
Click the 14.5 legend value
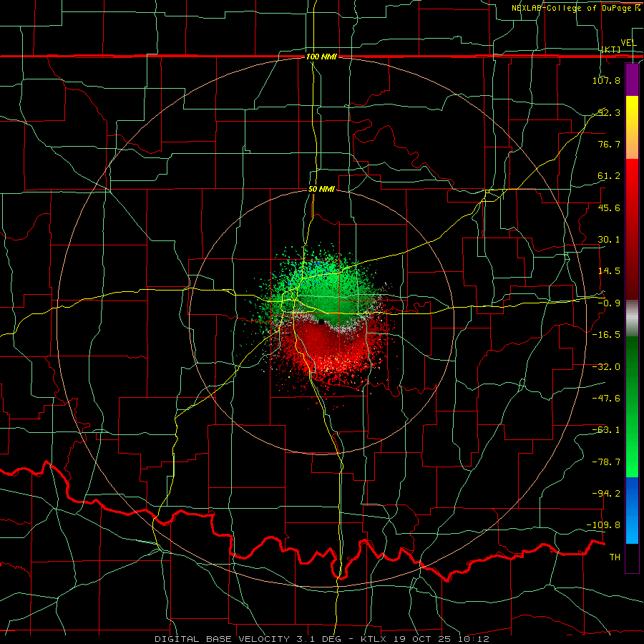tap(609, 271)
